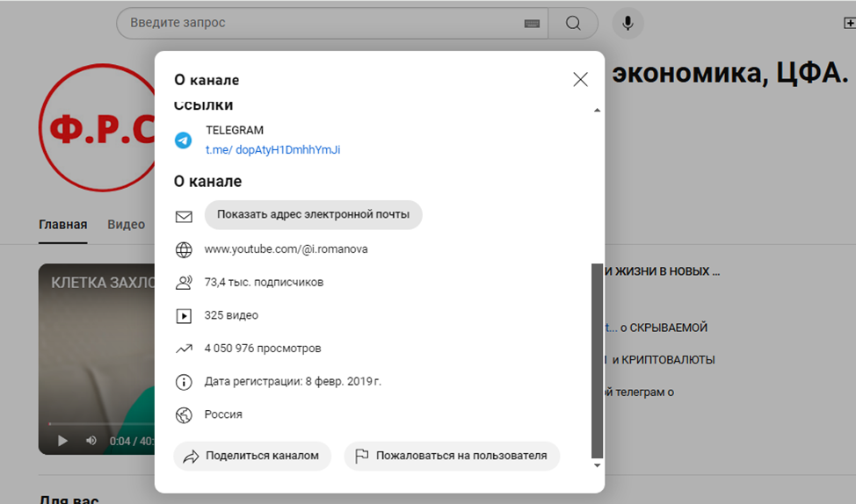
Task: Click the subscribers people icon
Action: click(x=184, y=283)
